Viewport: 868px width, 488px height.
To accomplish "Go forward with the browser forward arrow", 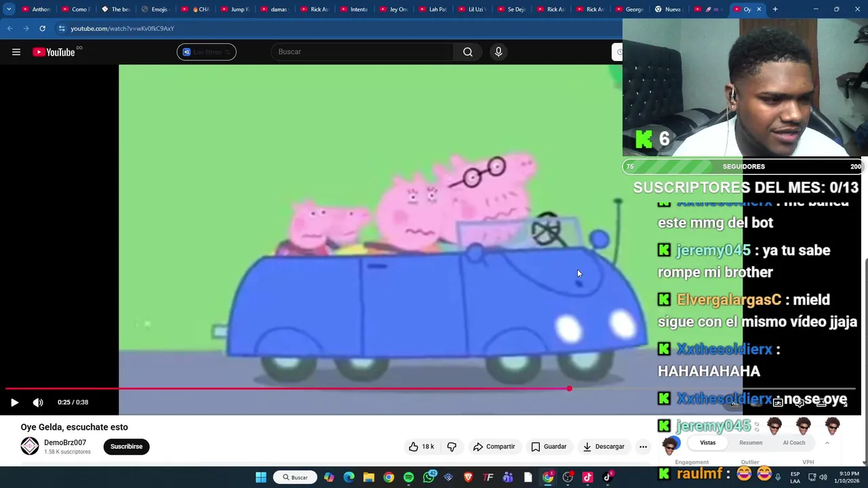I will pos(26,28).
